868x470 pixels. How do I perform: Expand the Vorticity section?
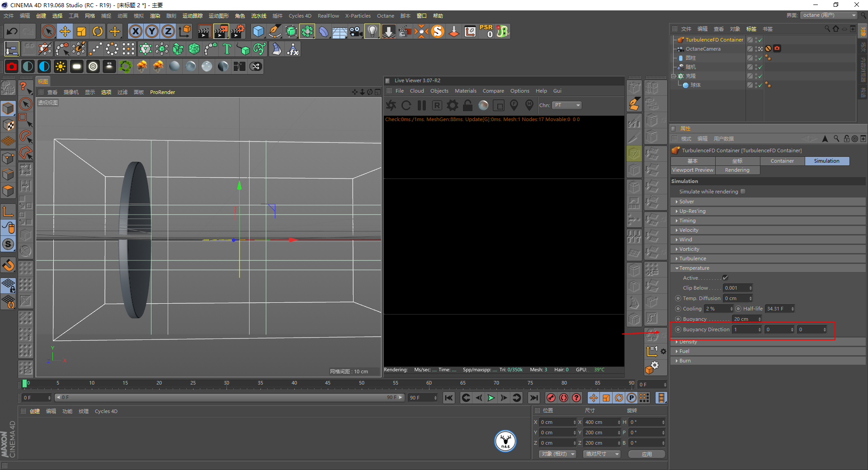tap(768, 249)
